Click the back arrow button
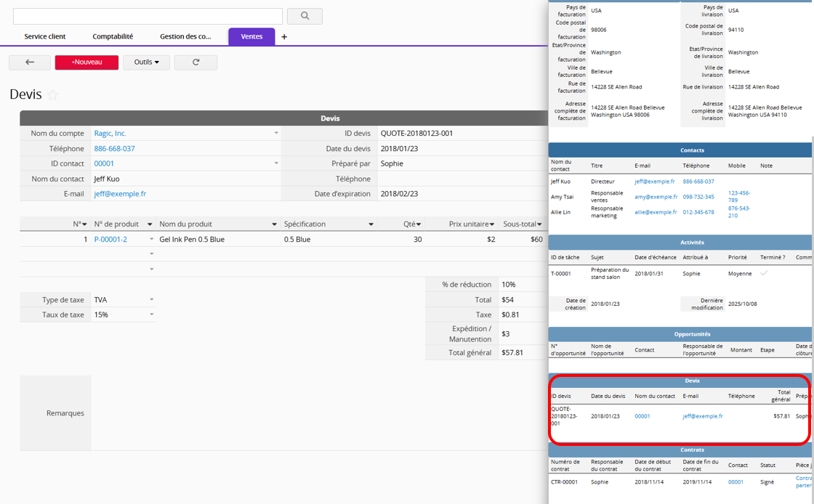This screenshot has height=504, width=814. 30,62
